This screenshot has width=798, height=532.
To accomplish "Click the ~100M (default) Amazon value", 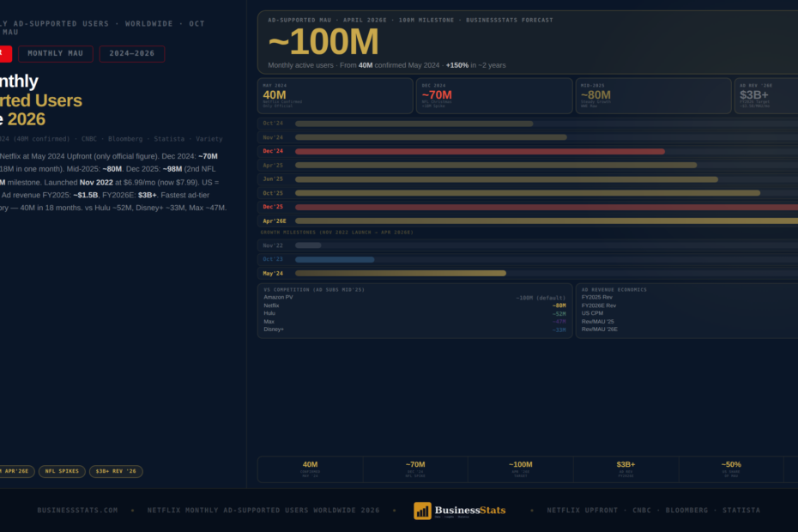I will click(541, 298).
